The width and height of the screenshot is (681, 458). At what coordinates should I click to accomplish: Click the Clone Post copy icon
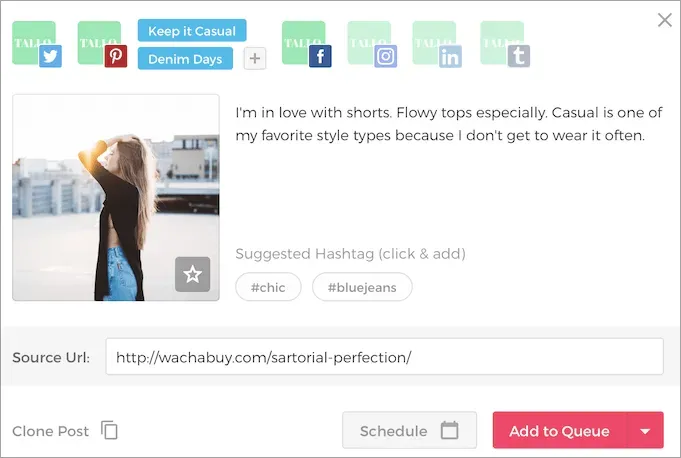(110, 431)
